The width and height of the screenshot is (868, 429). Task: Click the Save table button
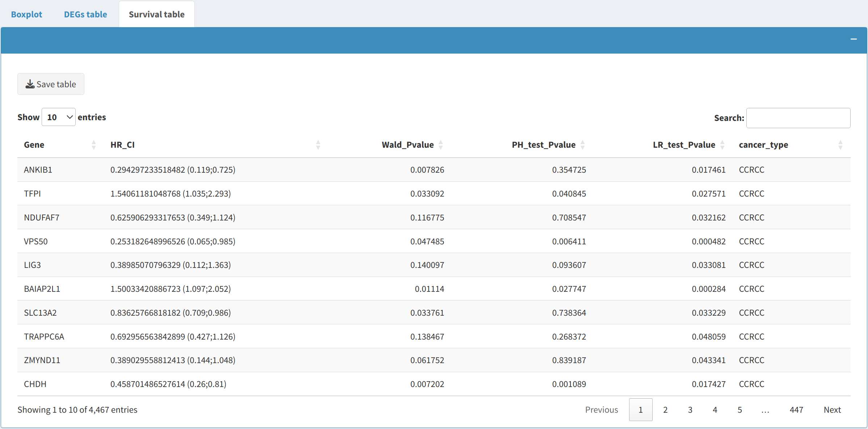click(x=51, y=84)
